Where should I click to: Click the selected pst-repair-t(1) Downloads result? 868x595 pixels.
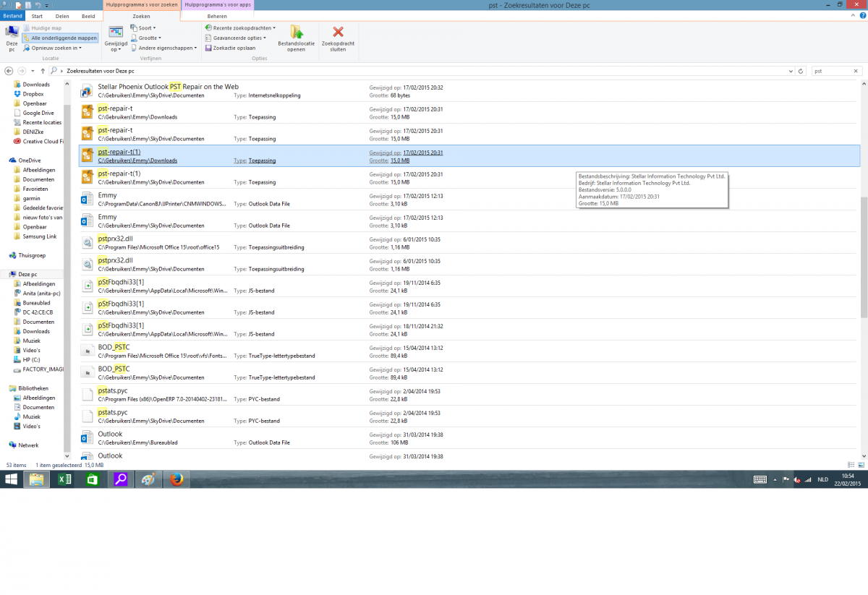tap(469, 156)
